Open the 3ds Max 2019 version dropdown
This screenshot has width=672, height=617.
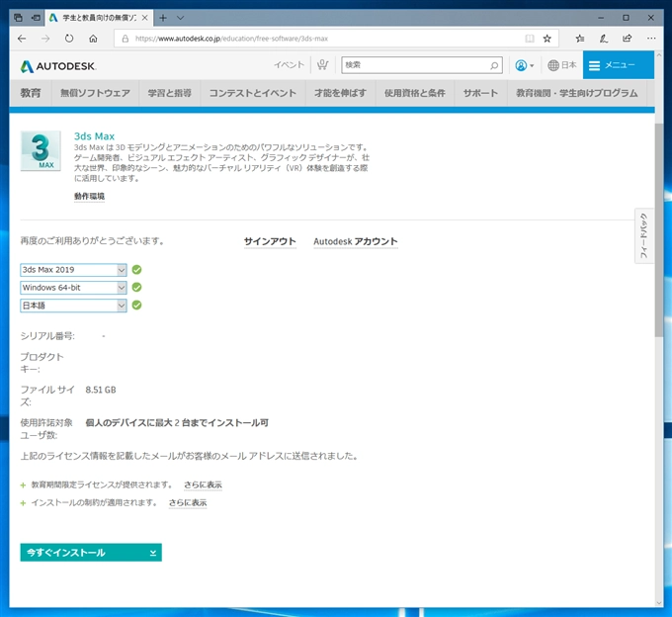pyautogui.click(x=73, y=270)
